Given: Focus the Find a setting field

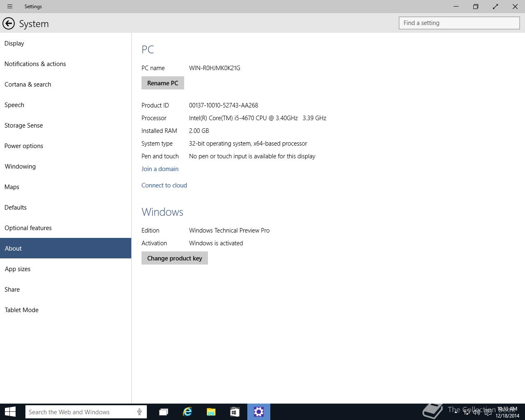Looking at the screenshot, I should pyautogui.click(x=459, y=23).
